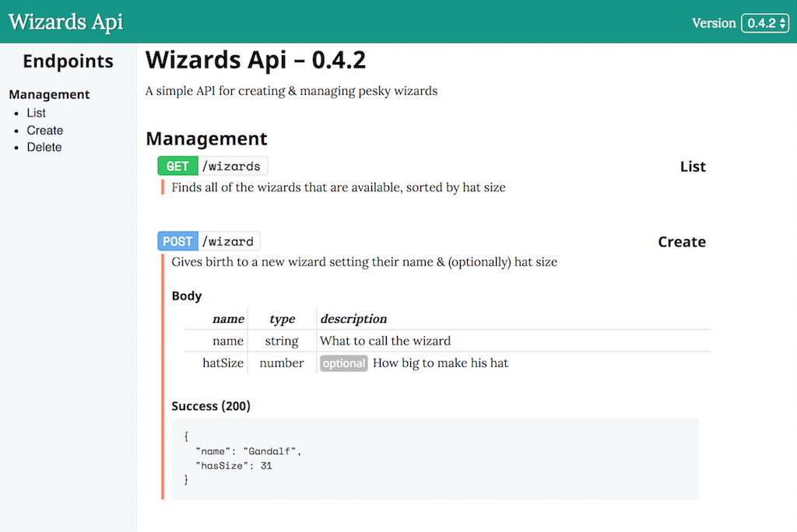Click the Wizards Api – 0.4.2 page heading
The width and height of the screenshot is (797, 532).
pyautogui.click(x=255, y=60)
